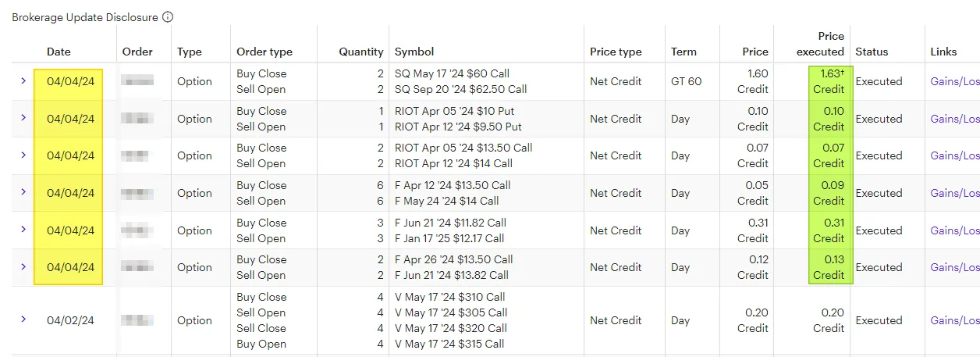The width and height of the screenshot is (980, 357).
Task: Expand the F Jun 21 '24 $11.82 row
Action: [23, 230]
